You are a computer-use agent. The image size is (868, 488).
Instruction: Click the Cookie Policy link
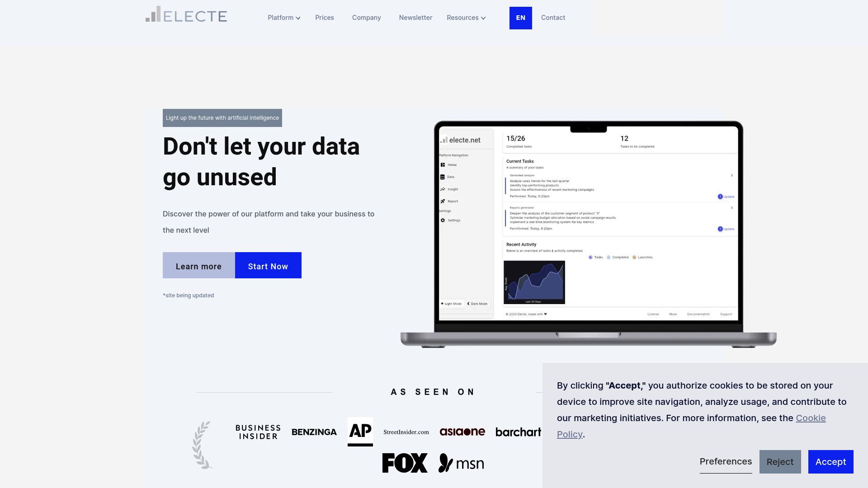tap(691, 426)
